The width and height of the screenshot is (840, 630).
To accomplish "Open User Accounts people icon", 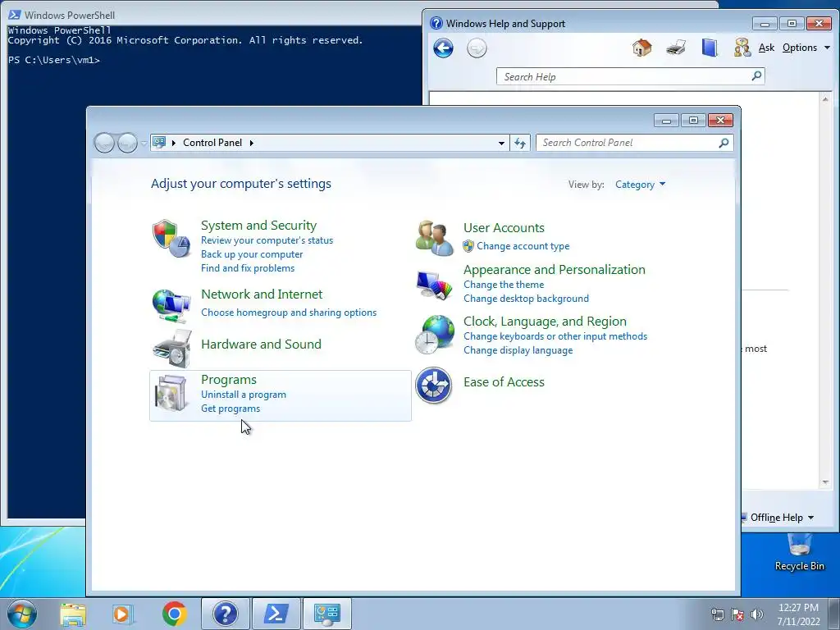I will pyautogui.click(x=434, y=238).
